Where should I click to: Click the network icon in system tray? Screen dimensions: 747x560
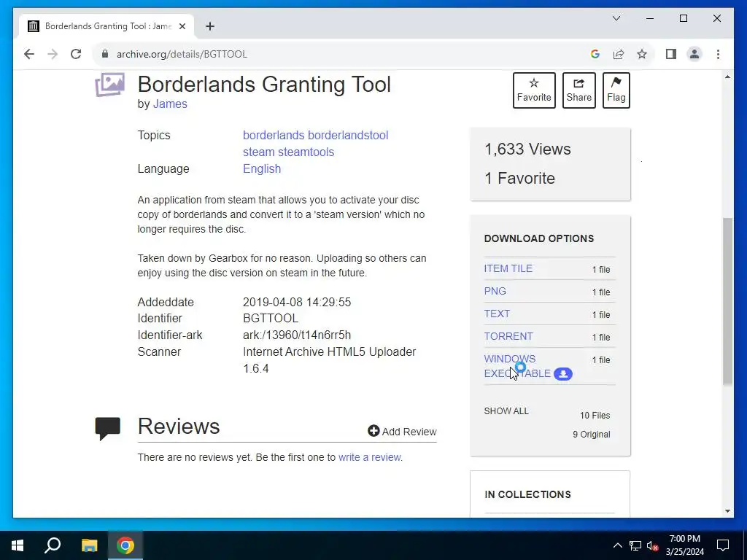[x=635, y=545]
